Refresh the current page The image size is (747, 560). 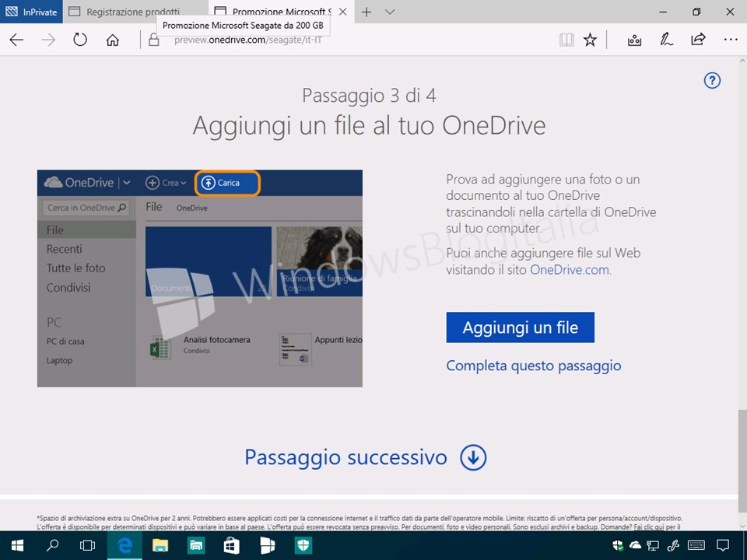80,40
